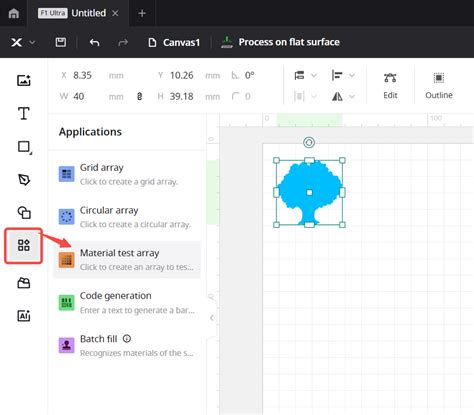Undo the last action

(x=95, y=42)
